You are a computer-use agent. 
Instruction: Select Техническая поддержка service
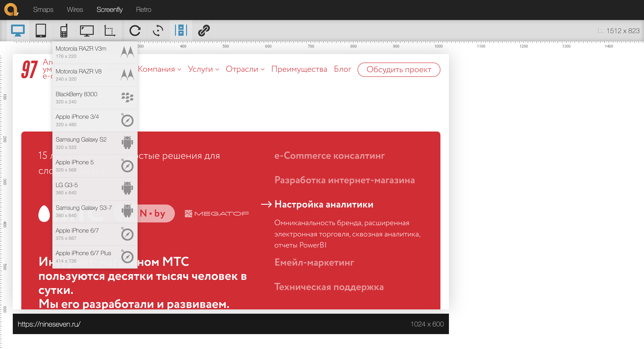[x=329, y=287]
